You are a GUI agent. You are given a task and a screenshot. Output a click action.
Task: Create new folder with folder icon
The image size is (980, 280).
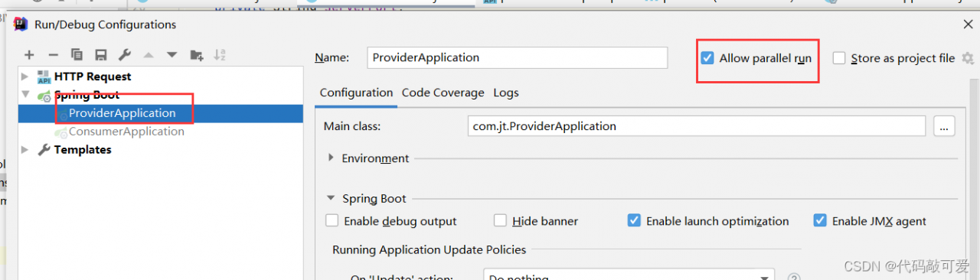(197, 54)
